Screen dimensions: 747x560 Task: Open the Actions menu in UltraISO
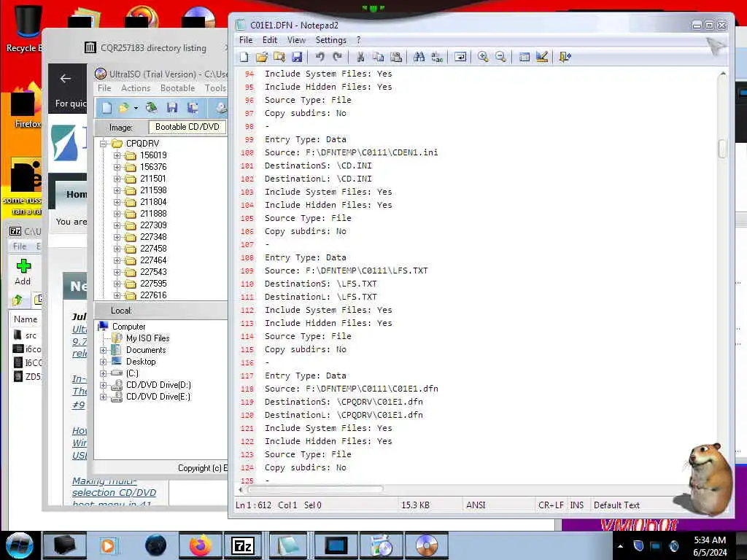click(x=135, y=88)
